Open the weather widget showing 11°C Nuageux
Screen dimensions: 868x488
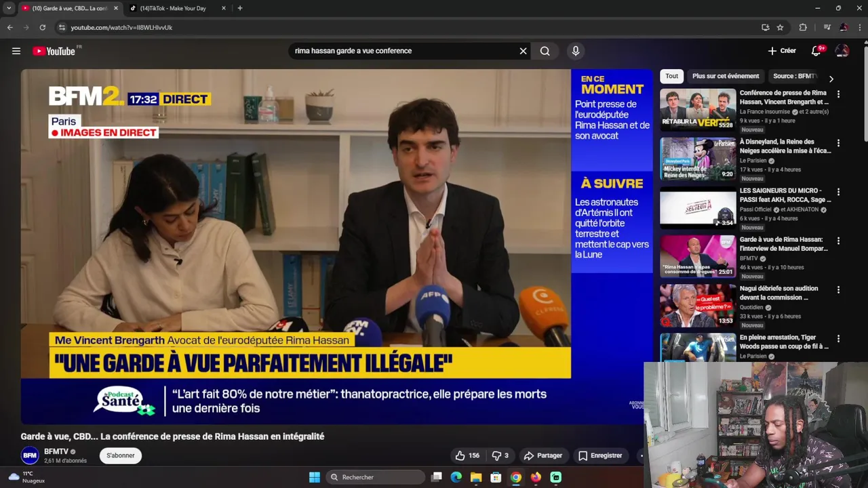(x=27, y=477)
